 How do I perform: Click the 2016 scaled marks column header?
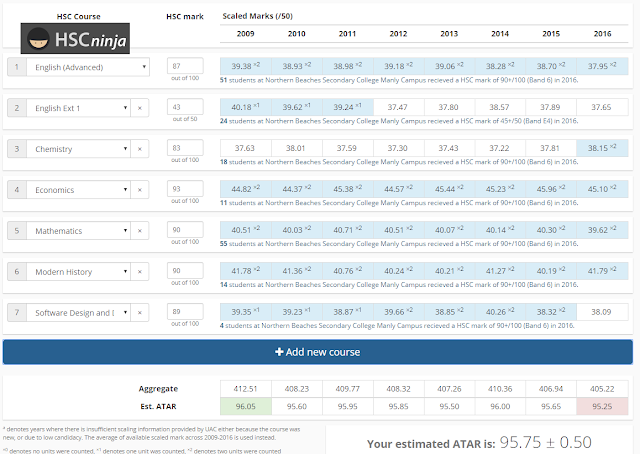(602, 33)
